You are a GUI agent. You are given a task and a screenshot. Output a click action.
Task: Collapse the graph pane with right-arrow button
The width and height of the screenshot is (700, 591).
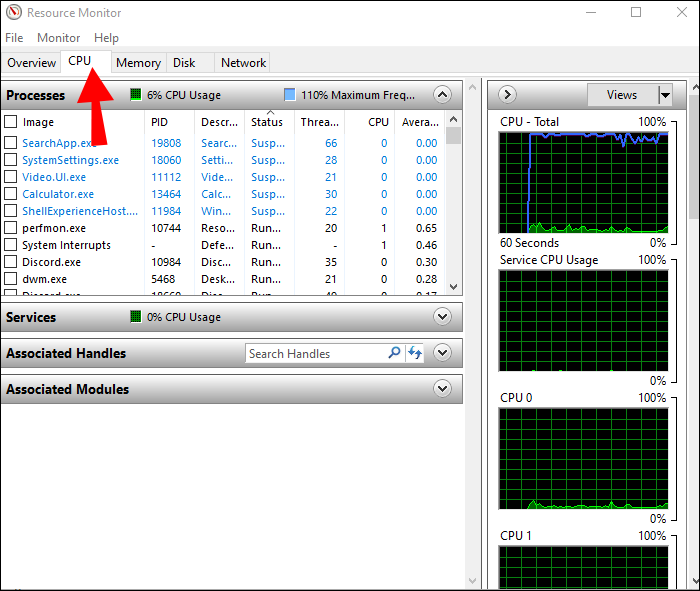click(x=507, y=95)
